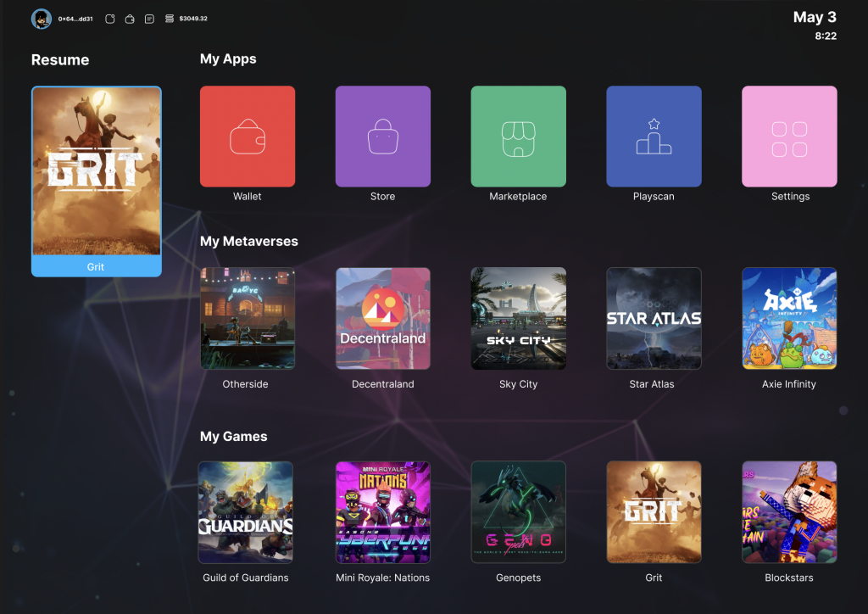Viewport: 868px width, 614px height.
Task: Open the pink Settings tile
Action: tap(789, 137)
